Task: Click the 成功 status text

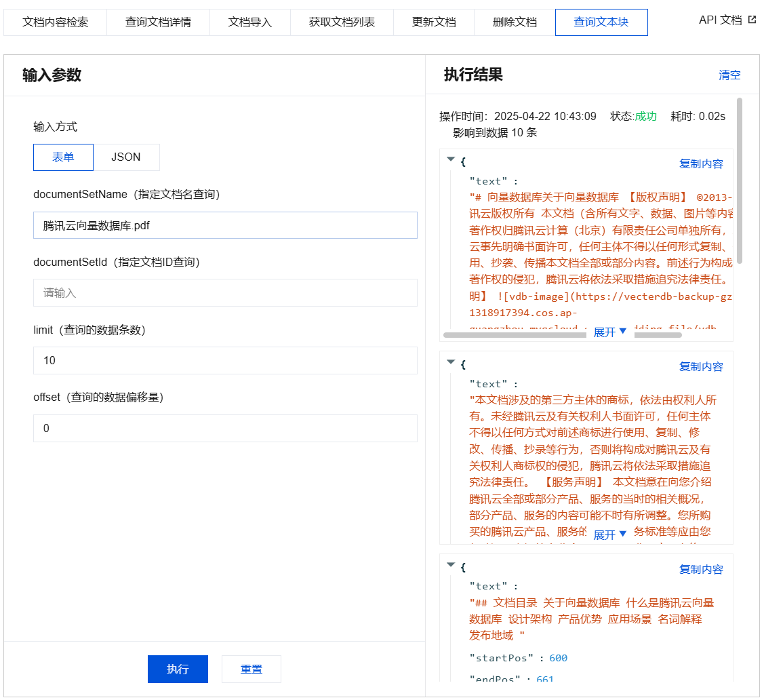Action: click(645, 117)
